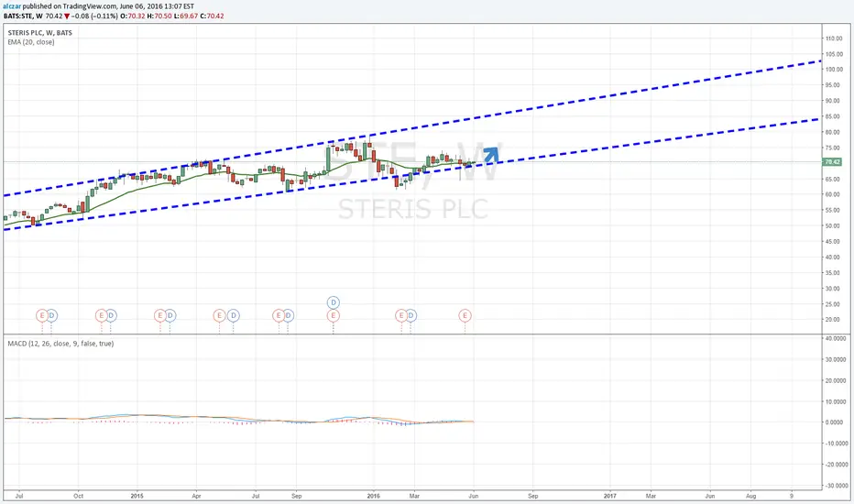Click the 110.00 price axis level
854x504 pixels.
point(834,38)
